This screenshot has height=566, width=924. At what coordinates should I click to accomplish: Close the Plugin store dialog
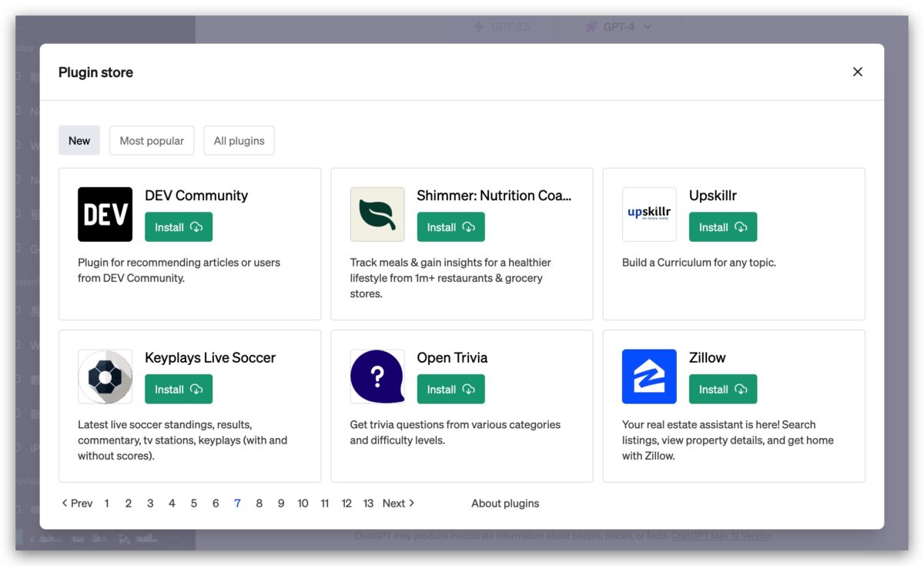pos(857,72)
